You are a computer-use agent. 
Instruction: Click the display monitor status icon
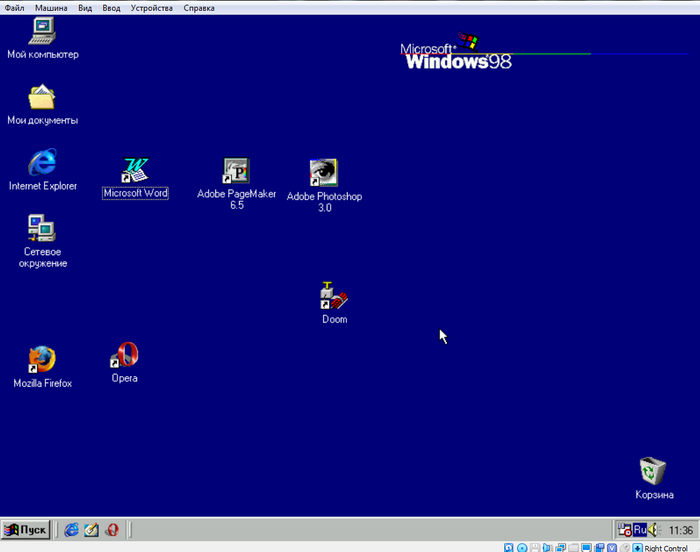pos(586,548)
